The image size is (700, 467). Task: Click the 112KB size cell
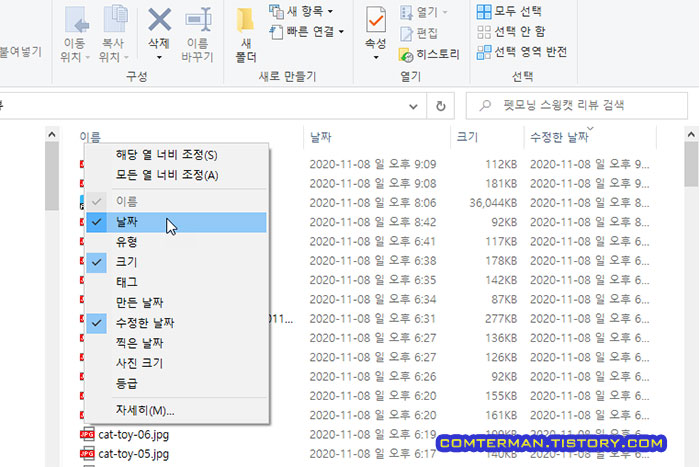(501, 164)
